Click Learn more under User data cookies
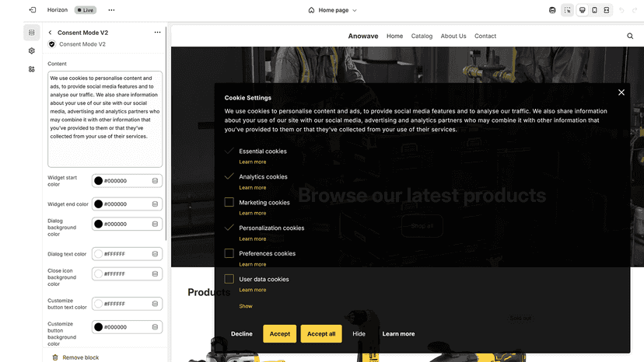Image resolution: width=644 pixels, height=362 pixels. coord(253,290)
